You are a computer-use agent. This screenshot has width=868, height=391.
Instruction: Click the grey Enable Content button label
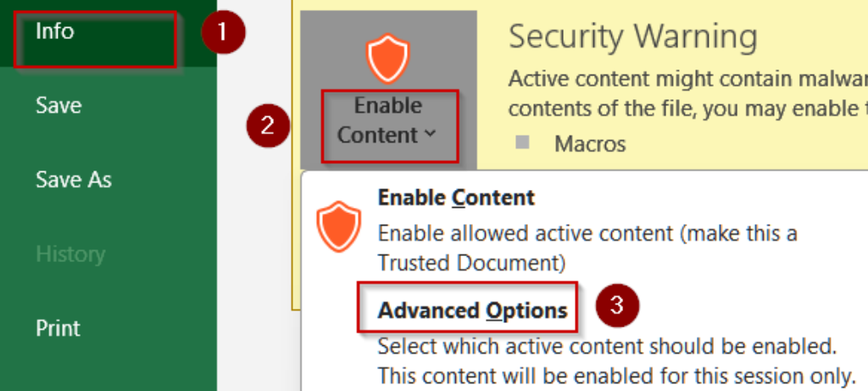(x=387, y=120)
